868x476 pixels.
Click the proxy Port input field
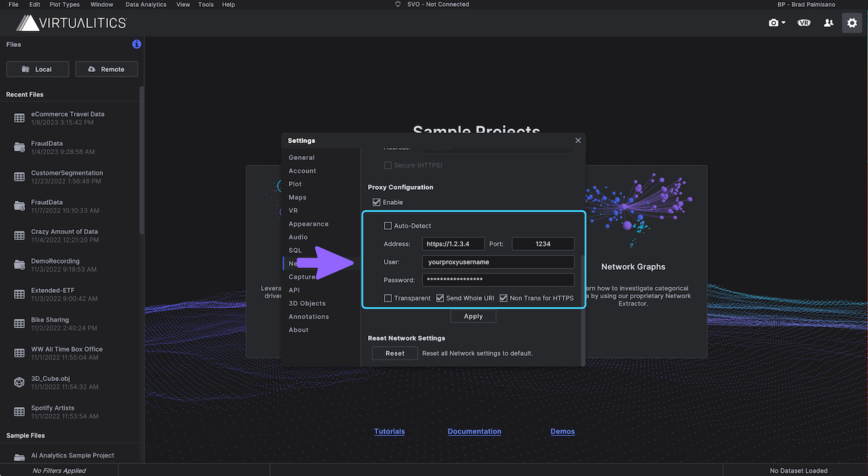[x=543, y=243]
